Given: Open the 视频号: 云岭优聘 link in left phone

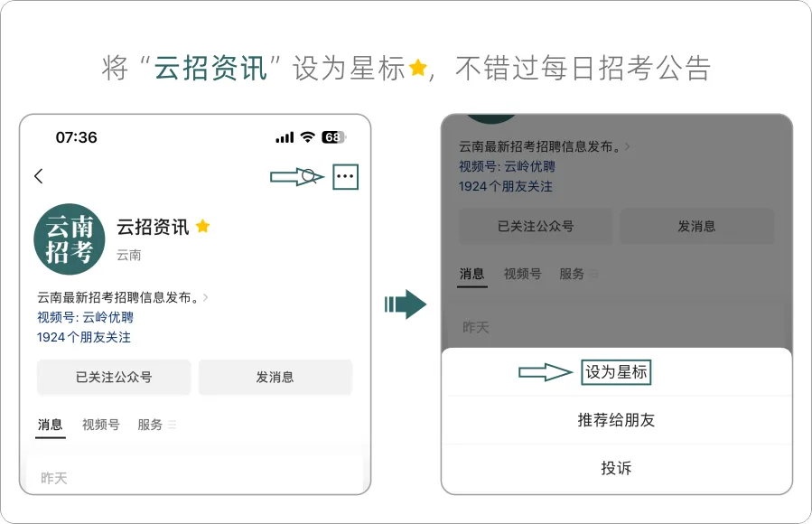Looking at the screenshot, I should 86,317.
